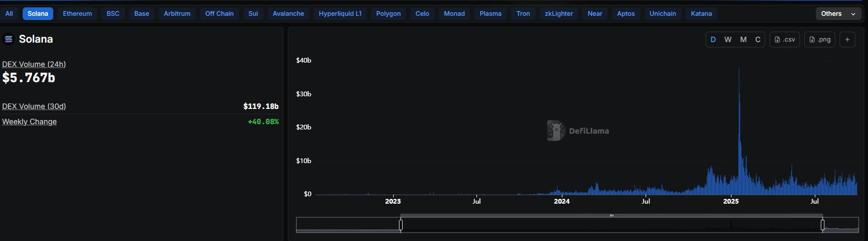This screenshot has width=868, height=241.
Task: Click the DefiLlama watermark logo
Action: click(x=555, y=130)
